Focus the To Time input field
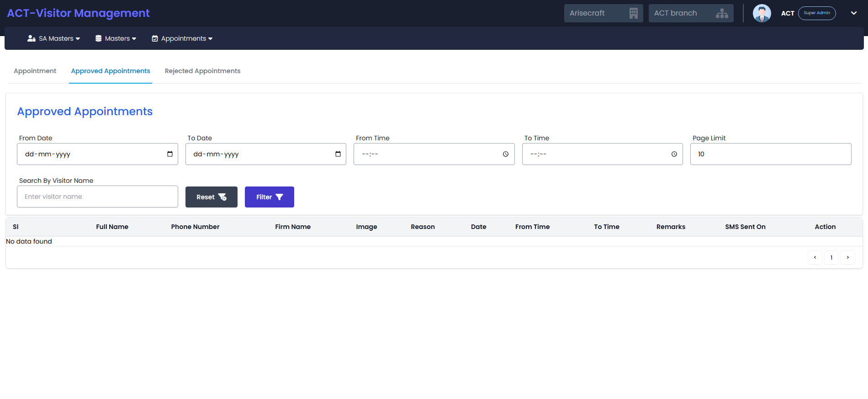 pos(603,154)
